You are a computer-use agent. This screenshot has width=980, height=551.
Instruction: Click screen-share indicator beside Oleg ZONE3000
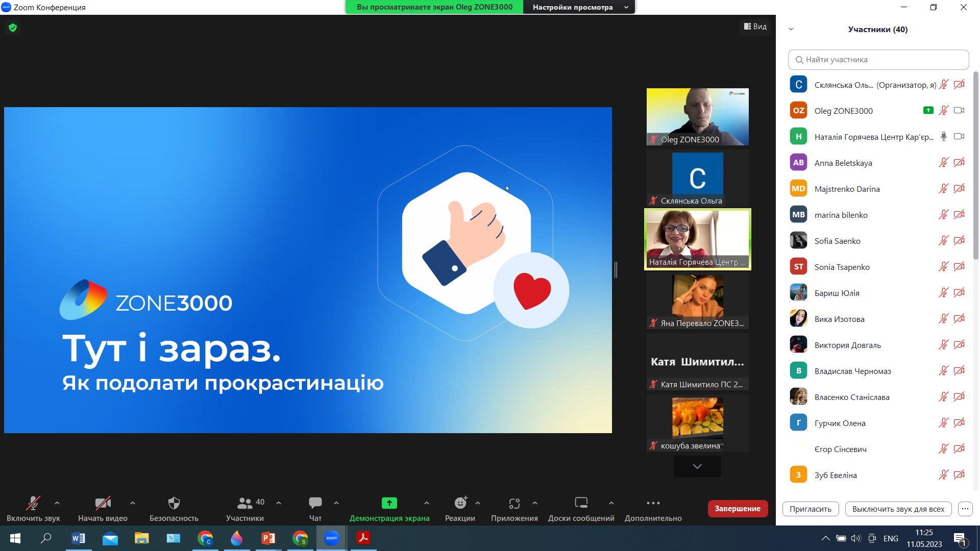(x=928, y=110)
